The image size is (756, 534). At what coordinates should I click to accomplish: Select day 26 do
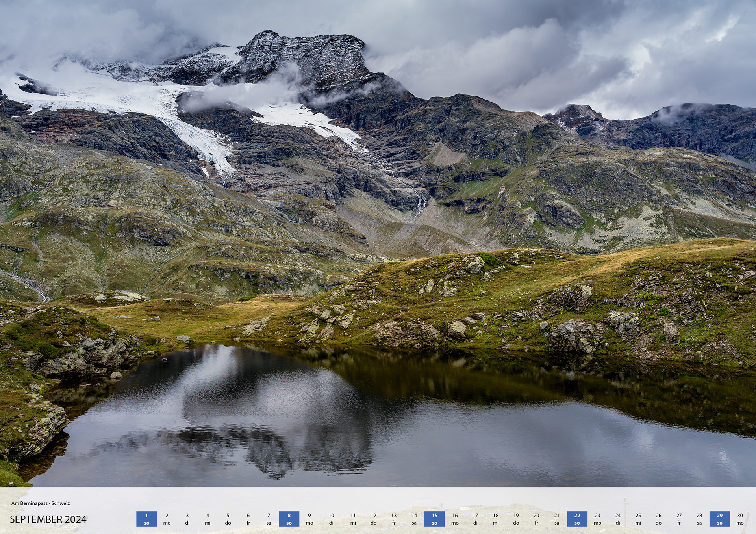(658, 519)
